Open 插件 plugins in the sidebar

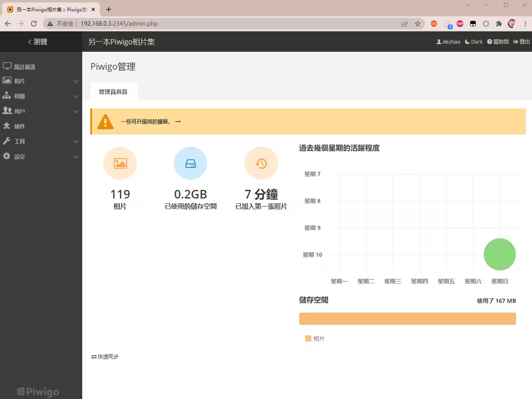coord(20,126)
